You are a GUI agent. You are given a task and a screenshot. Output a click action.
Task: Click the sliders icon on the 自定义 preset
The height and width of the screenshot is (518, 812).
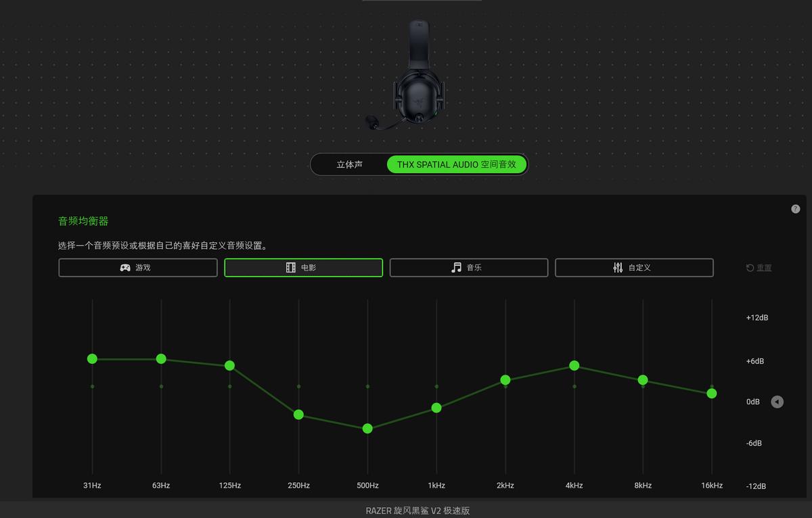point(618,267)
